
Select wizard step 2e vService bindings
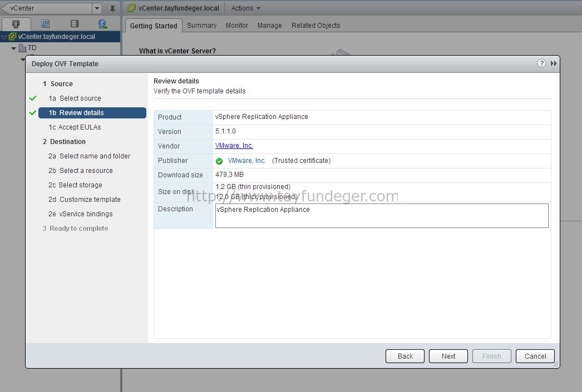[80, 214]
